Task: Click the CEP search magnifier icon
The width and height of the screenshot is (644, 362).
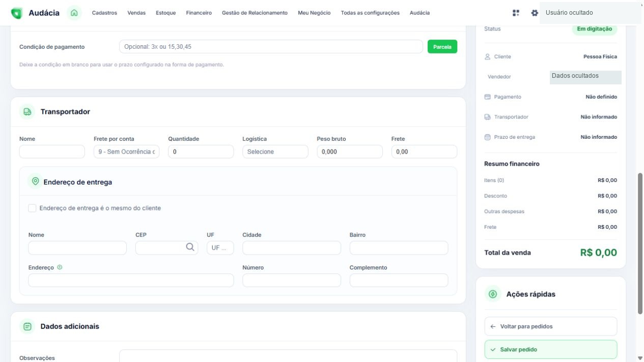Action: coord(190,247)
